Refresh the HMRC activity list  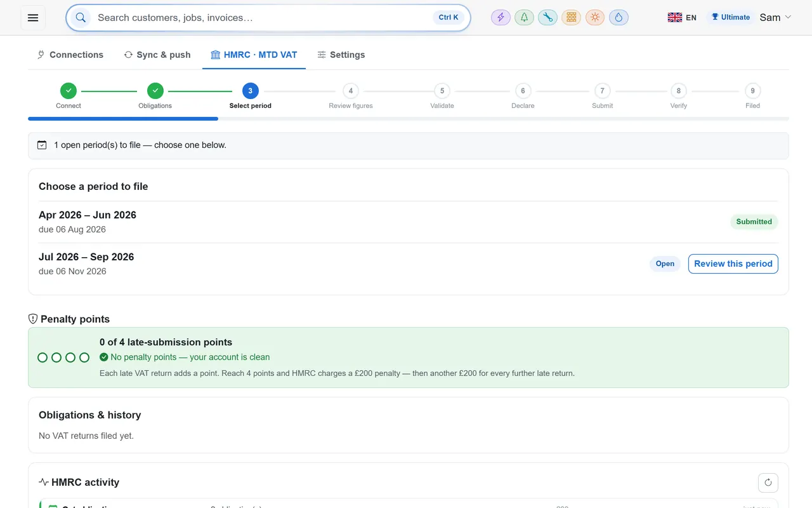coord(768,482)
